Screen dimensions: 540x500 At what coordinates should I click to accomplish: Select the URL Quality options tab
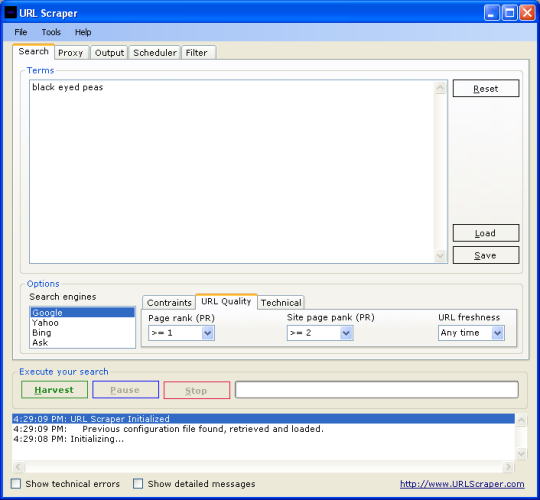(x=226, y=301)
